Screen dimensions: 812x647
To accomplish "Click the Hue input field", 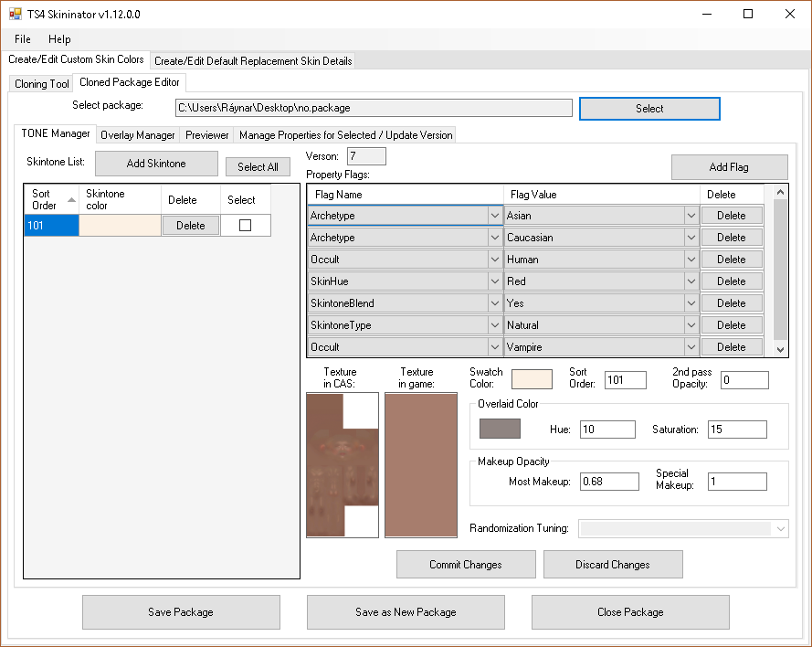I will (607, 430).
